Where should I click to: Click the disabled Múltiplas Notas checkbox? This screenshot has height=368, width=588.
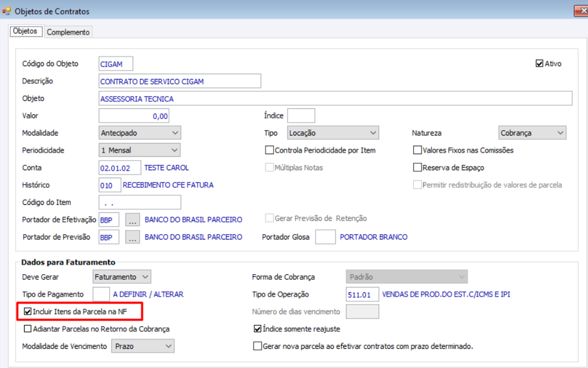[269, 167]
